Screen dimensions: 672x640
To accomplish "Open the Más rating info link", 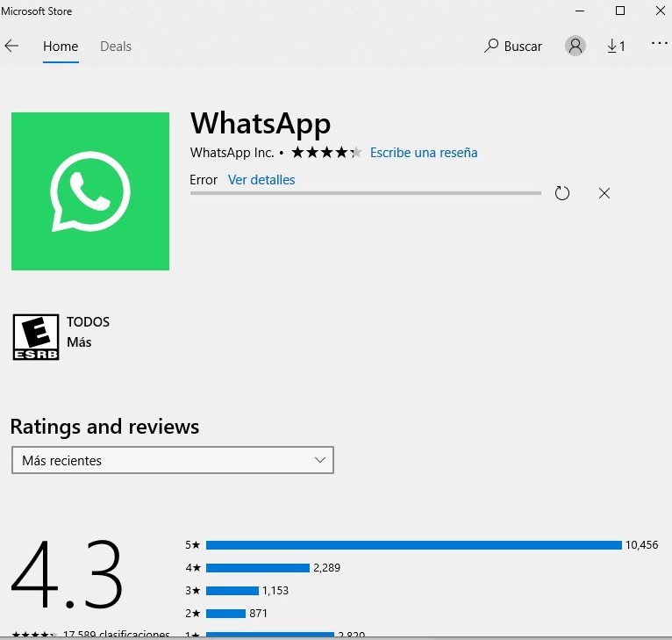I will (79, 342).
